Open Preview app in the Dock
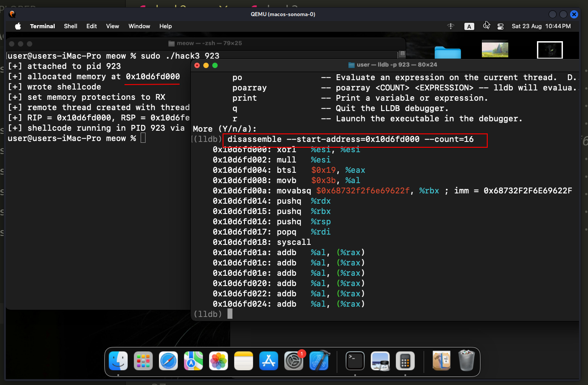The image size is (588, 385). [x=380, y=361]
